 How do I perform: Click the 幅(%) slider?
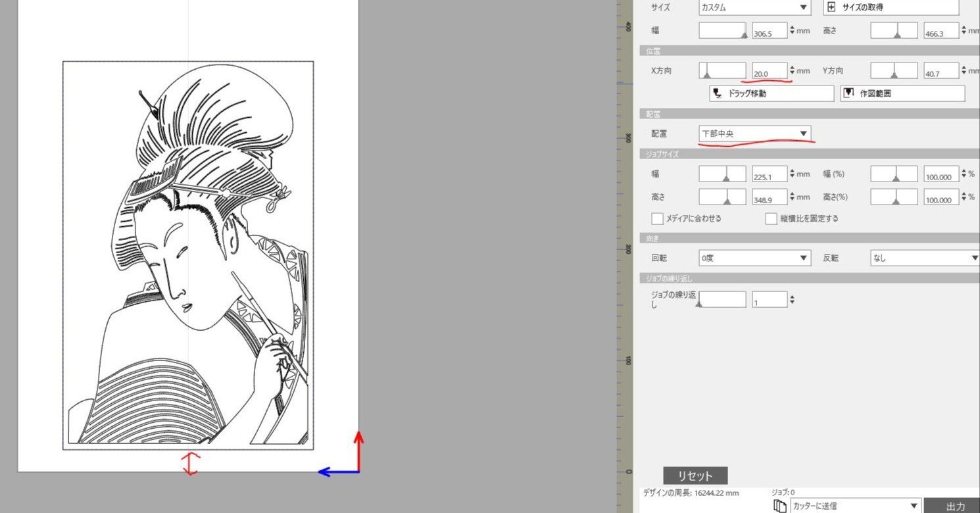pyautogui.click(x=894, y=174)
